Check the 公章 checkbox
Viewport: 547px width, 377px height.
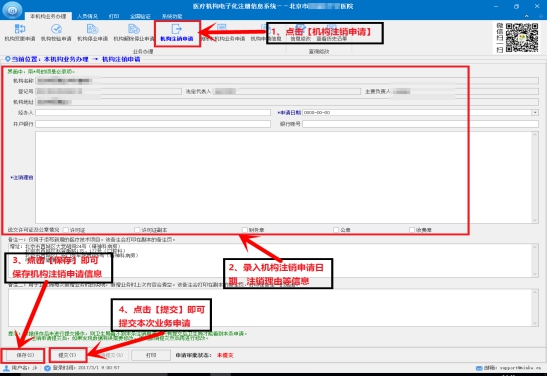(336, 230)
